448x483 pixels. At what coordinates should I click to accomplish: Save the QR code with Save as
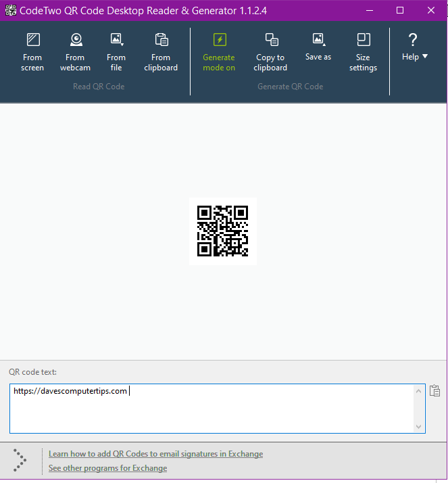pos(318,47)
